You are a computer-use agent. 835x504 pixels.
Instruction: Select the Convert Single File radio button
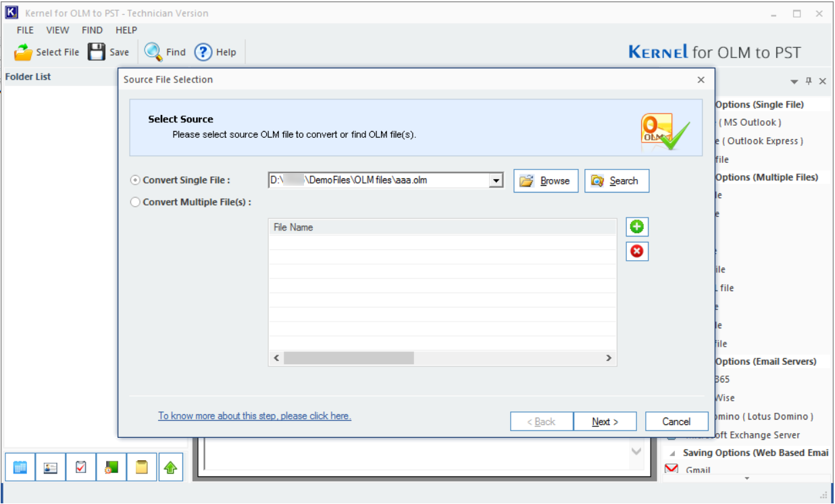pyautogui.click(x=135, y=180)
